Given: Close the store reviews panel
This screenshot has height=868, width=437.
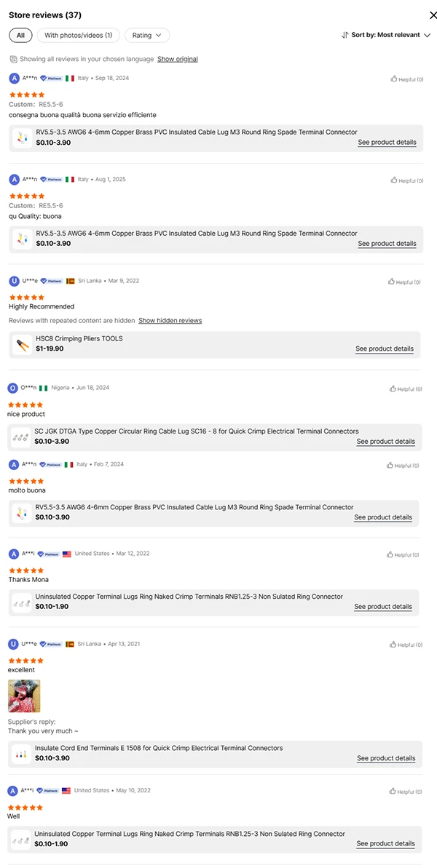Looking at the screenshot, I should click(433, 15).
